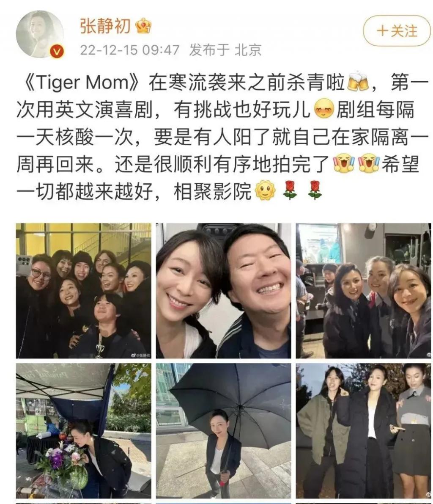Tap the +关注 follow button

pos(397,31)
